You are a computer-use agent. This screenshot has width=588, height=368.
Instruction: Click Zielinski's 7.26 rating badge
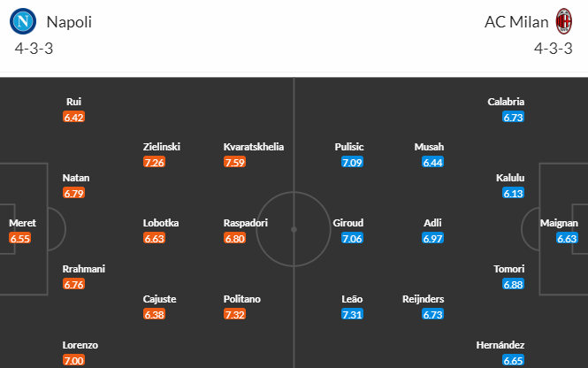coord(155,162)
